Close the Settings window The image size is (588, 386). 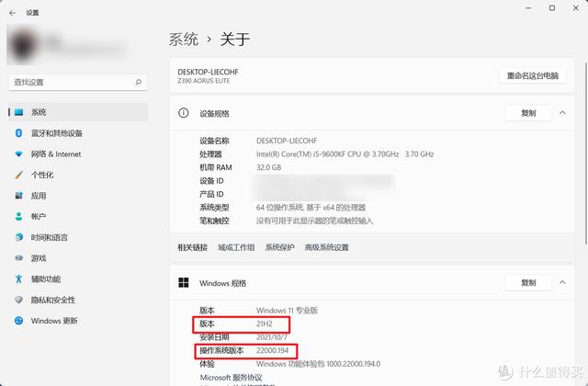tap(576, 8)
